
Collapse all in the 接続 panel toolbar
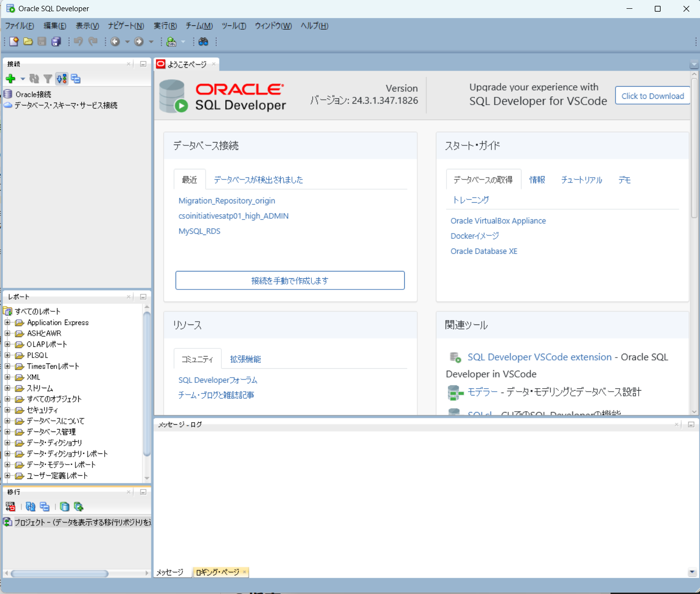pyautogui.click(x=76, y=79)
